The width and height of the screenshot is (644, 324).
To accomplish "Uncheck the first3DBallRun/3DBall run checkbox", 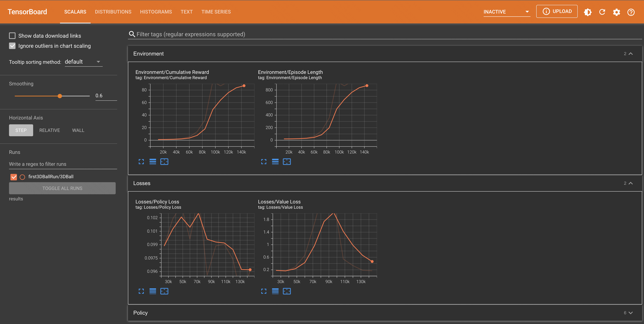I will tap(14, 177).
